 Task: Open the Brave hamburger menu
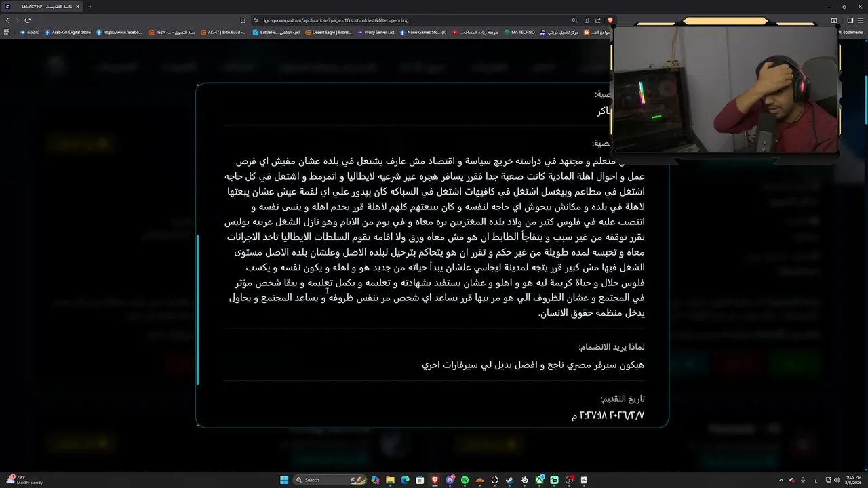coord(860,20)
